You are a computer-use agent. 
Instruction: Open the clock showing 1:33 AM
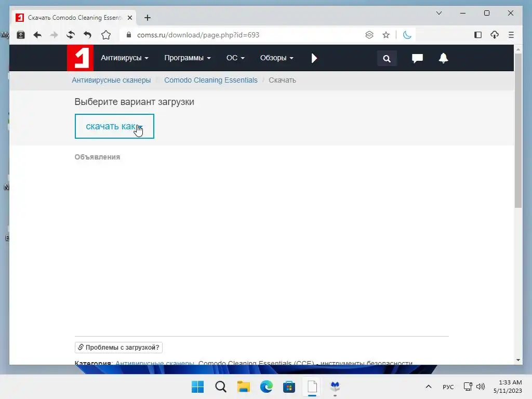pyautogui.click(x=508, y=387)
